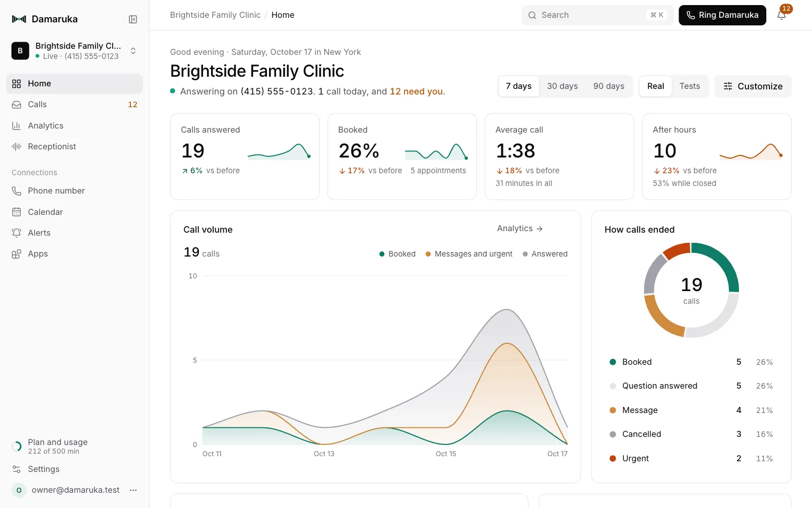
Task: Click the Calls inbox icon
Action: (x=16, y=105)
